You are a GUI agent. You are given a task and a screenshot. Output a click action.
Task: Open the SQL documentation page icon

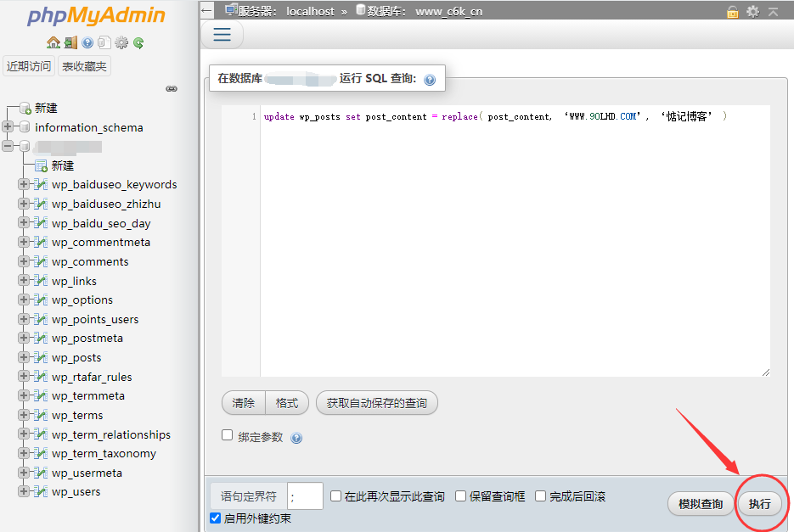coord(104,42)
